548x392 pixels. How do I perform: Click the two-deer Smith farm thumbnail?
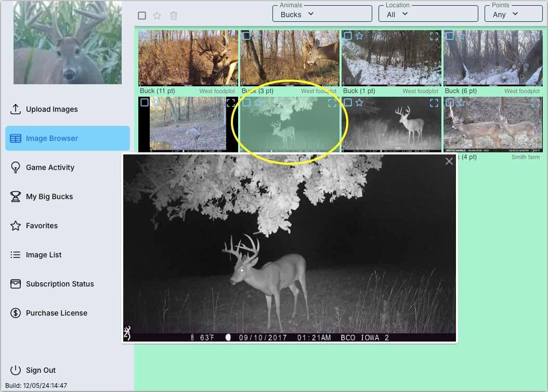[x=493, y=124]
